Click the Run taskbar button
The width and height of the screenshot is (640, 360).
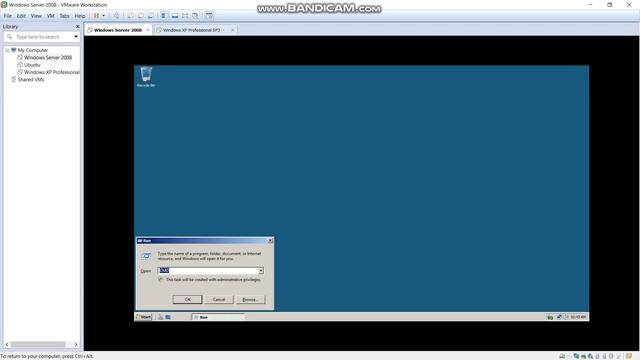(218, 317)
